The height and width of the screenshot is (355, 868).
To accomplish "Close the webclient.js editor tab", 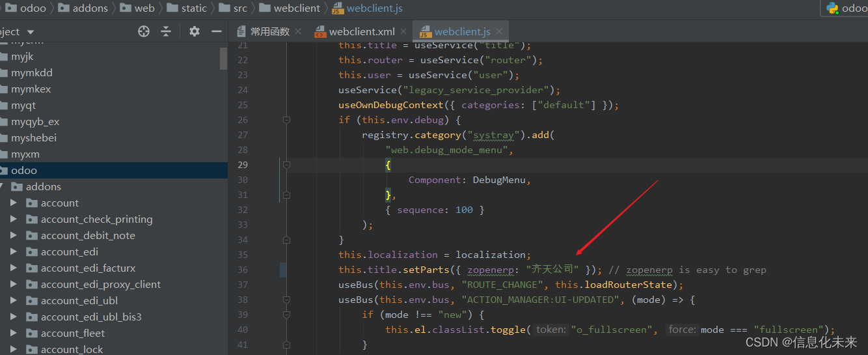I will click(500, 31).
